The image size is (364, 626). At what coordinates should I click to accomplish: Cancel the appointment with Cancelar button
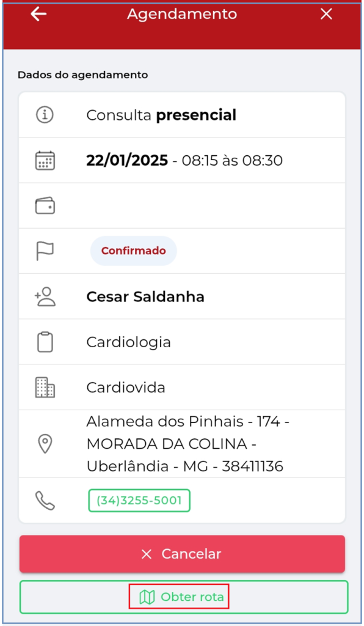coord(182,554)
